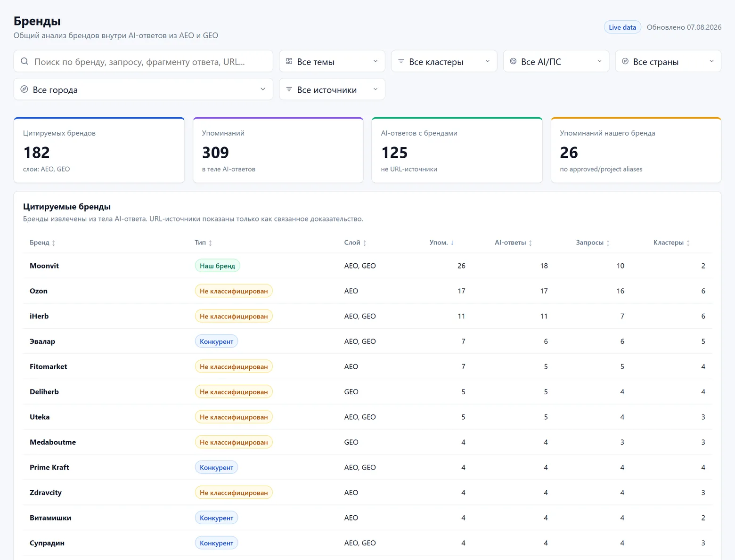Expand Все темы chevron arrow
This screenshot has width=735, height=560.
click(x=376, y=61)
